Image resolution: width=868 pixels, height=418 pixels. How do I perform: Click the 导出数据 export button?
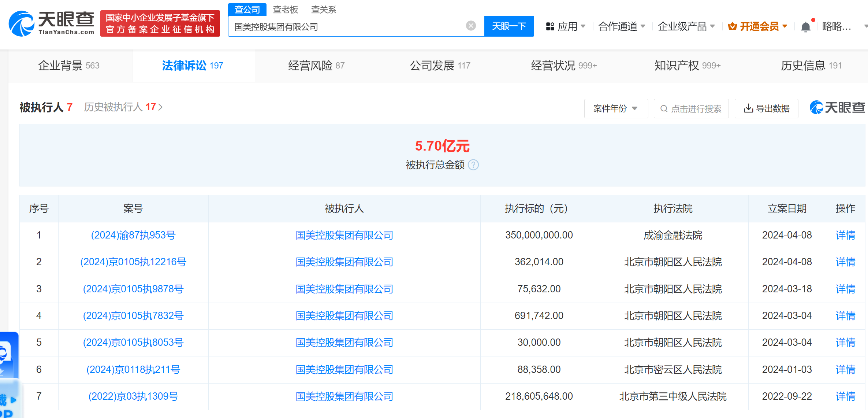pos(766,108)
